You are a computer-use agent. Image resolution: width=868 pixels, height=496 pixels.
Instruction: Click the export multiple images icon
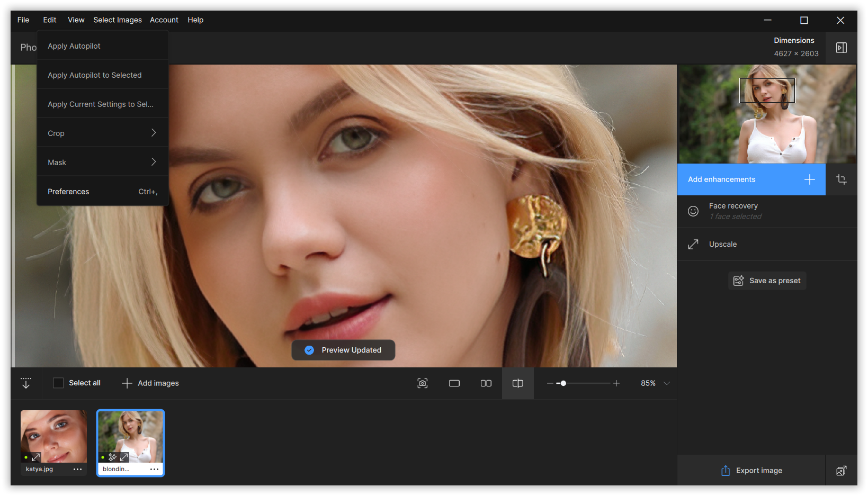click(841, 471)
